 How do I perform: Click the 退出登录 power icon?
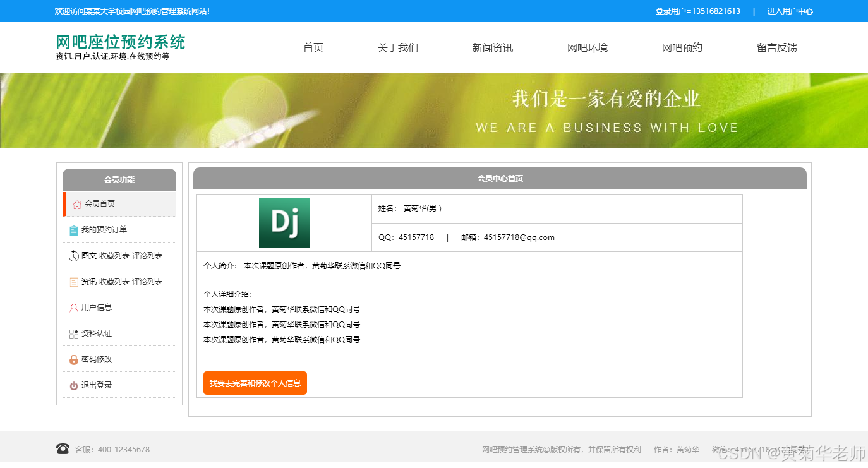[74, 385]
